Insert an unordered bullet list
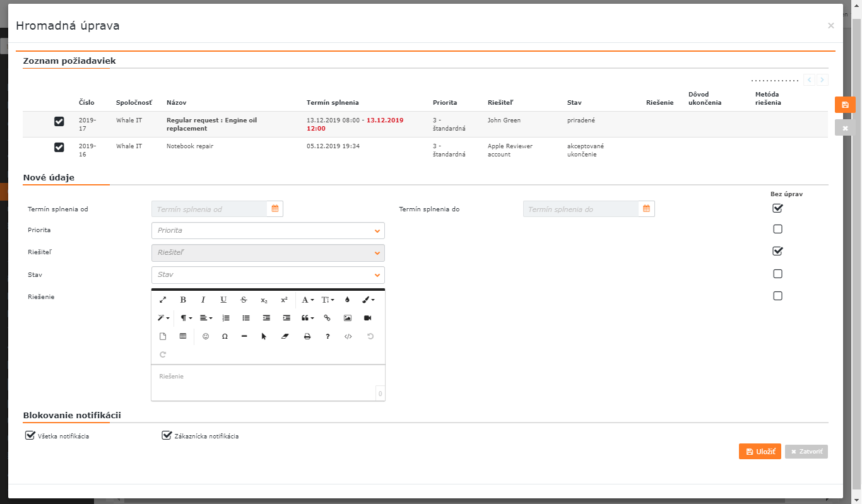This screenshot has height=504, width=862. pyautogui.click(x=246, y=319)
